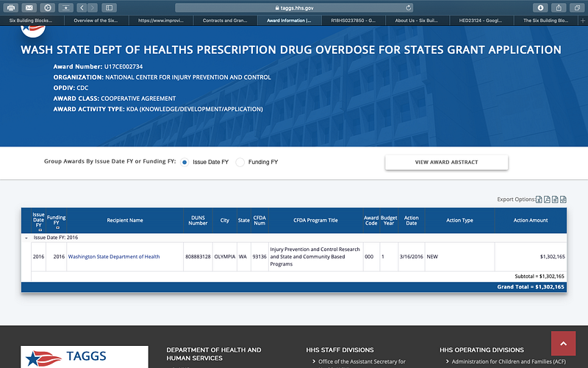The image size is (588, 368).
Task: Open Washington State Department of Health link
Action: pos(114,257)
